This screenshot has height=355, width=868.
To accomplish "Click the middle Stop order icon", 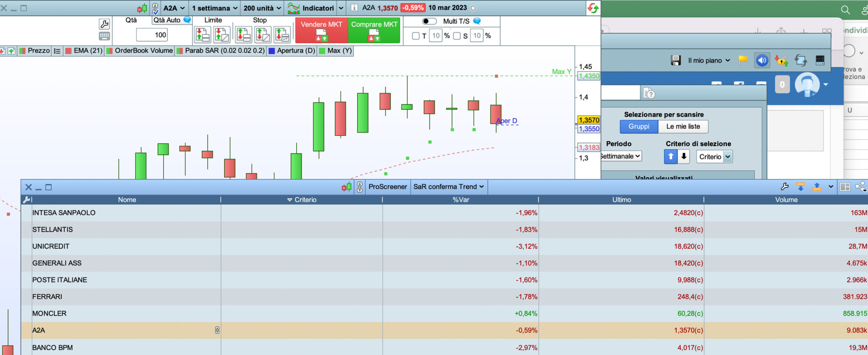I will click(263, 35).
